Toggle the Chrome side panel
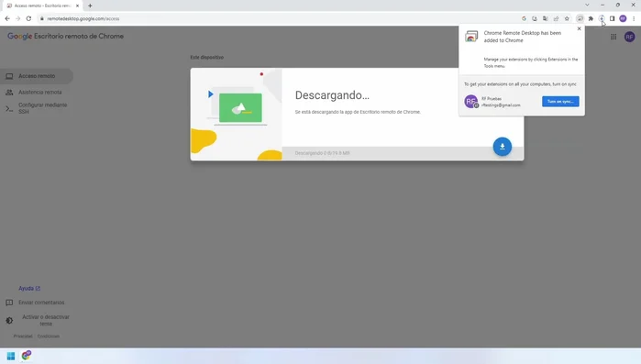 612,18
